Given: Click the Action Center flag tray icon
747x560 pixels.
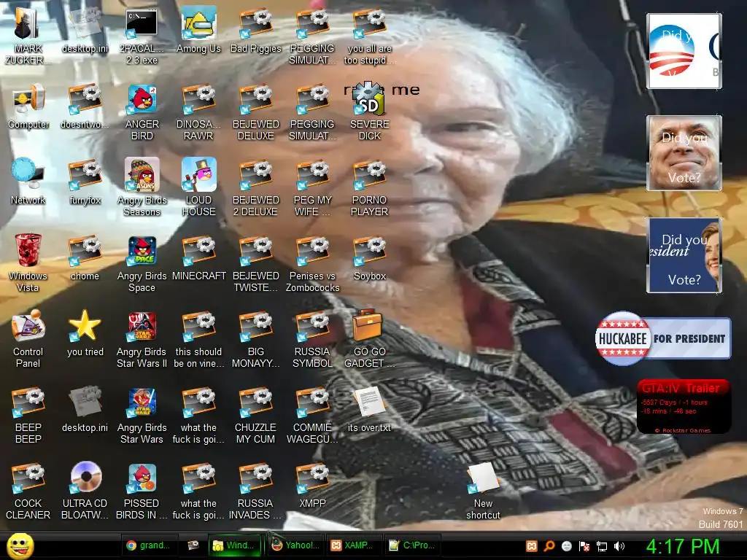Looking at the screenshot, I should click(584, 546).
